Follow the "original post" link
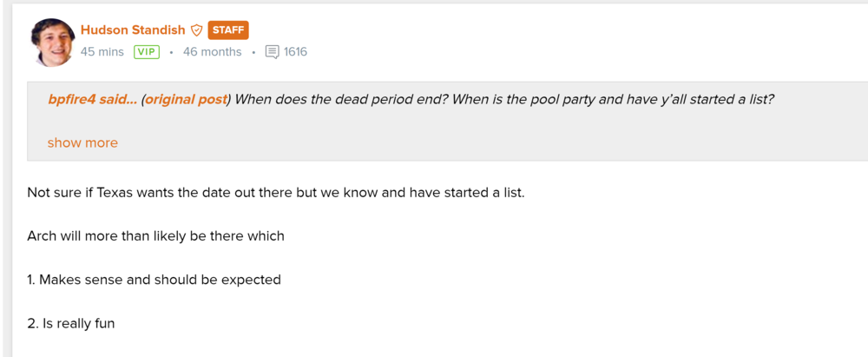The width and height of the screenshot is (868, 357). tap(186, 99)
